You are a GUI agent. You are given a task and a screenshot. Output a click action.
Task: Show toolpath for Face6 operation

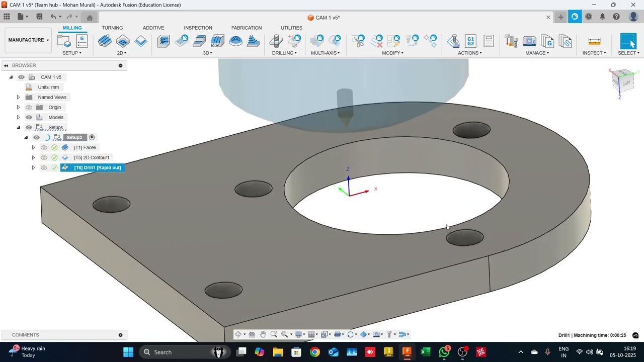pyautogui.click(x=44, y=147)
